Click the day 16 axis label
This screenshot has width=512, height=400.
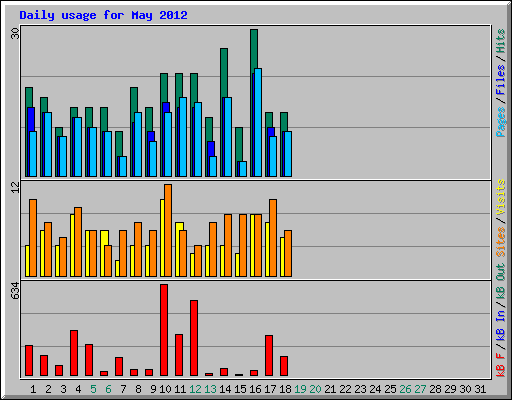(x=255, y=389)
